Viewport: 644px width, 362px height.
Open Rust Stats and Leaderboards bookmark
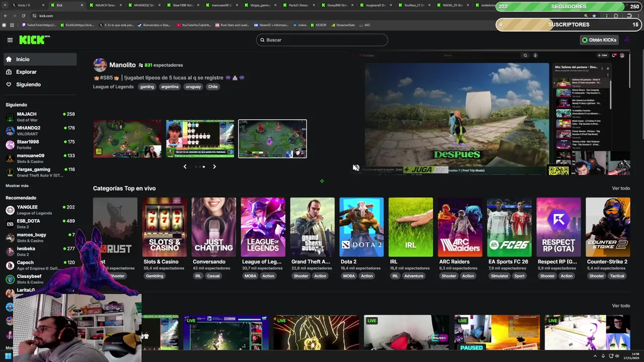[232, 25]
